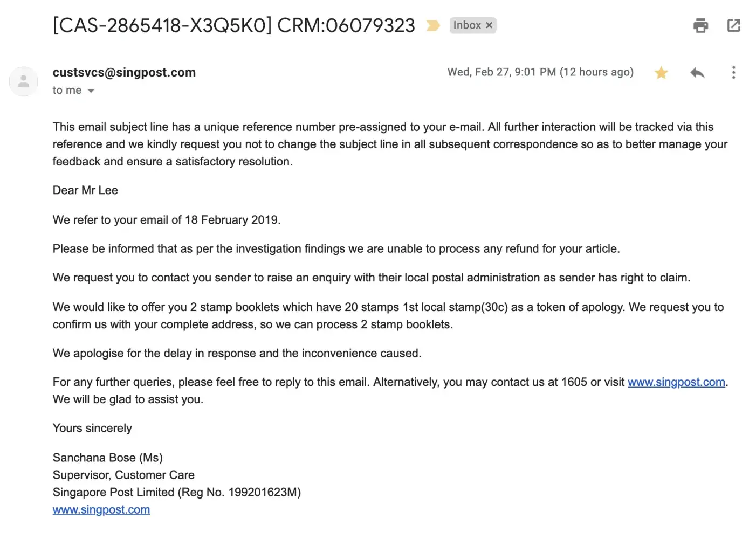Unstar the message with yellow star
Screen dimensions: 756x539
pos(661,73)
